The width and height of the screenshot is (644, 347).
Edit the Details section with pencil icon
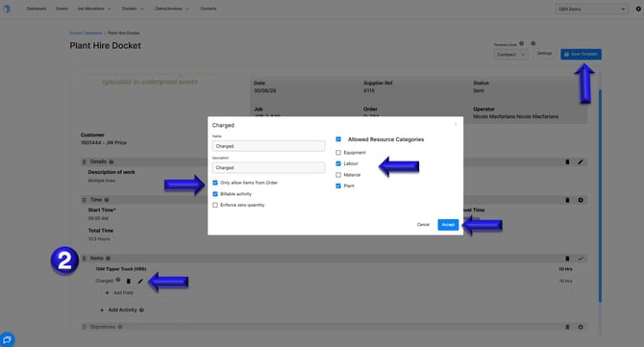[581, 161]
